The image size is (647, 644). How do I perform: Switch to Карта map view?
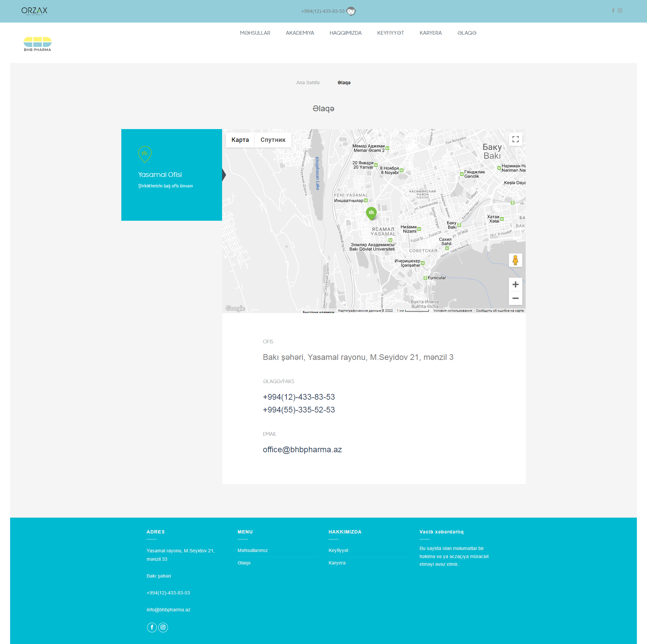(x=240, y=140)
